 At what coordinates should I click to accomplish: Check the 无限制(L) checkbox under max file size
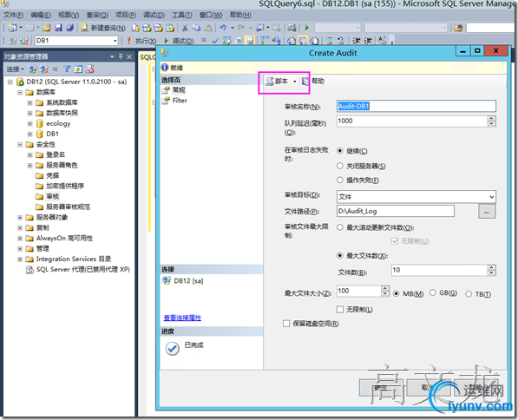(340, 309)
